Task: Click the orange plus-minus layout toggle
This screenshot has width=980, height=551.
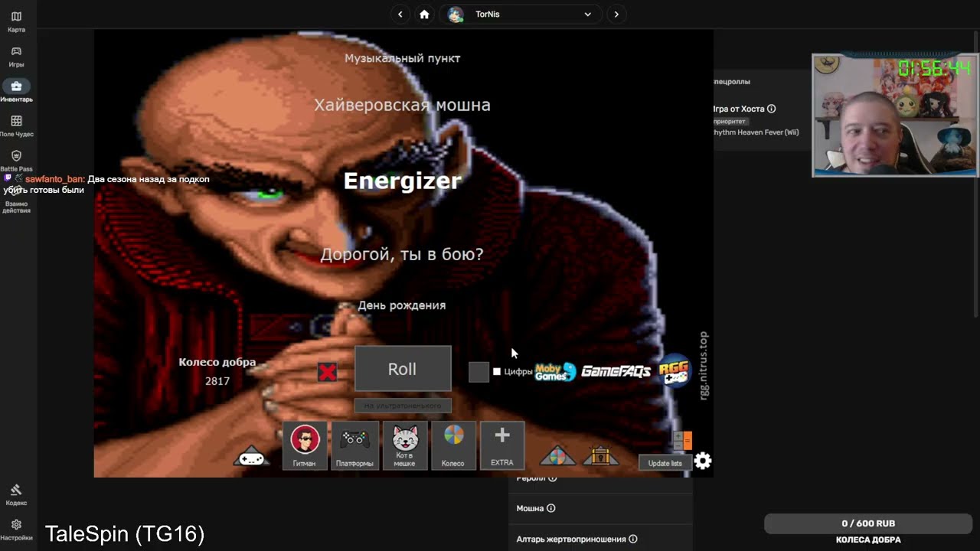Action: [682, 441]
